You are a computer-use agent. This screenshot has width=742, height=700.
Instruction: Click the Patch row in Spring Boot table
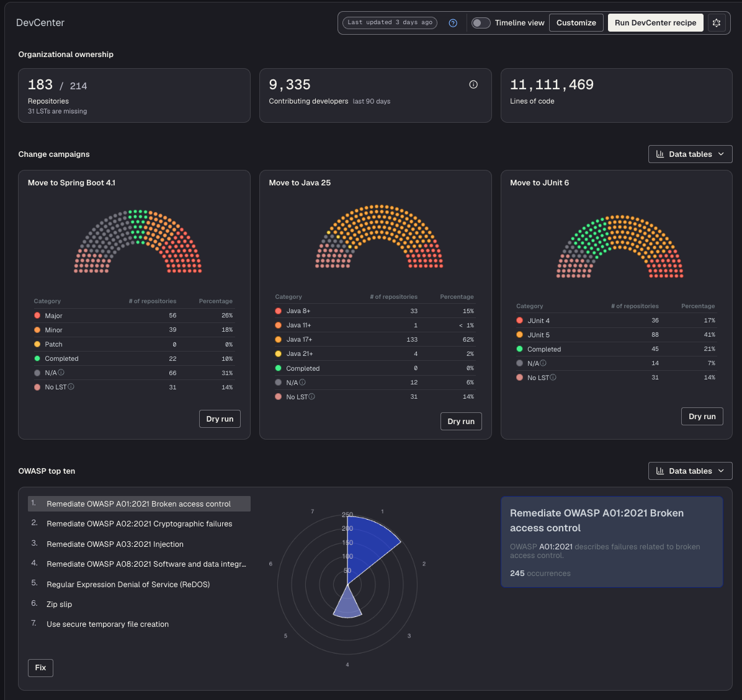click(x=134, y=344)
